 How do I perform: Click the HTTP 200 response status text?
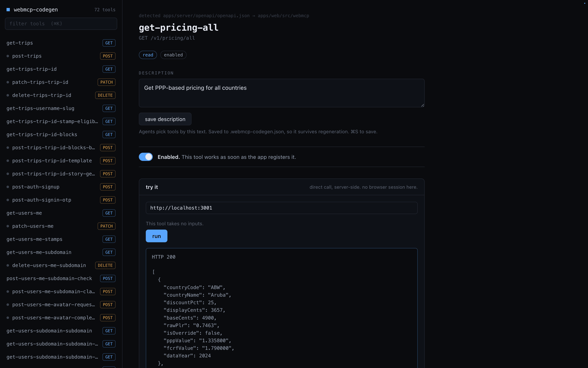pos(164,257)
